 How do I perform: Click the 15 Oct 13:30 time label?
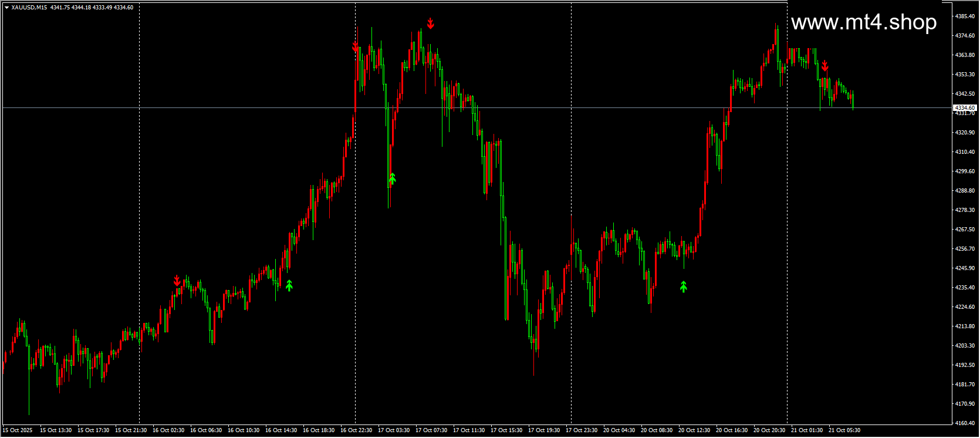pos(56,430)
